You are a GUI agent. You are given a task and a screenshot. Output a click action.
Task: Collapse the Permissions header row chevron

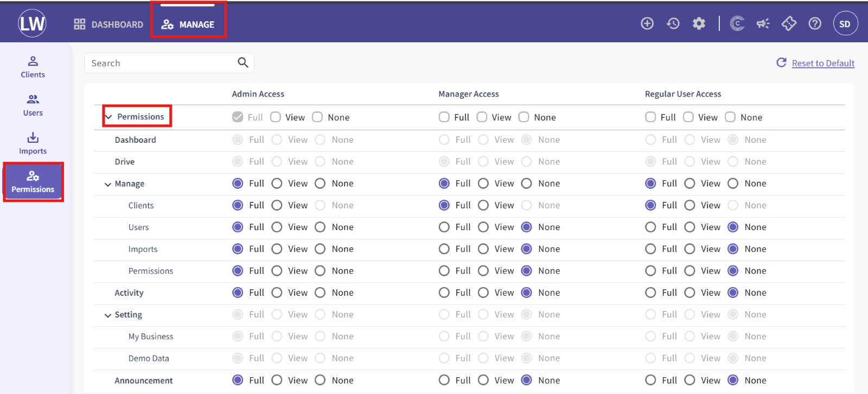[108, 117]
